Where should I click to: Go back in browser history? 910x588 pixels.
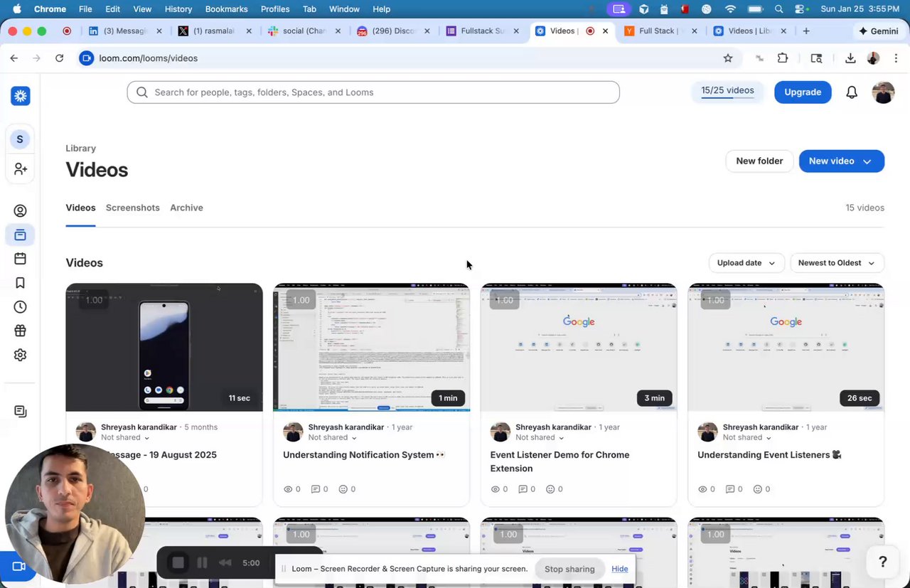pyautogui.click(x=14, y=58)
